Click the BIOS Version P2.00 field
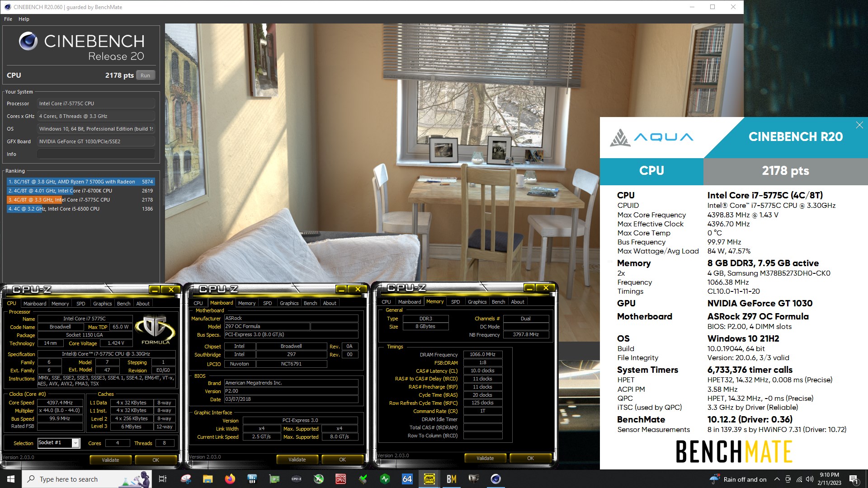868x488 pixels. click(291, 391)
